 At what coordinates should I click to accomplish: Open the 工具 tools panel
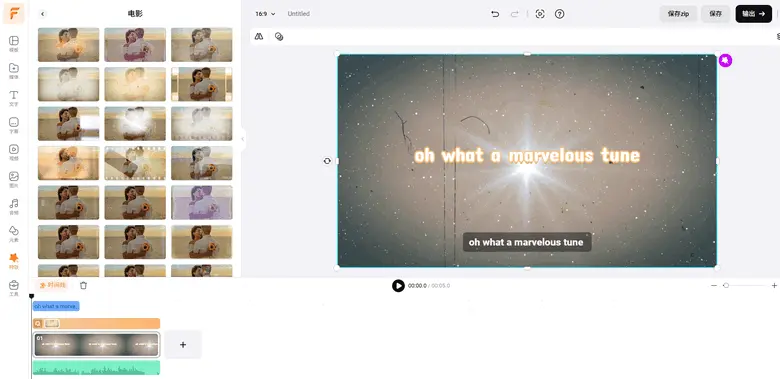coord(13,288)
